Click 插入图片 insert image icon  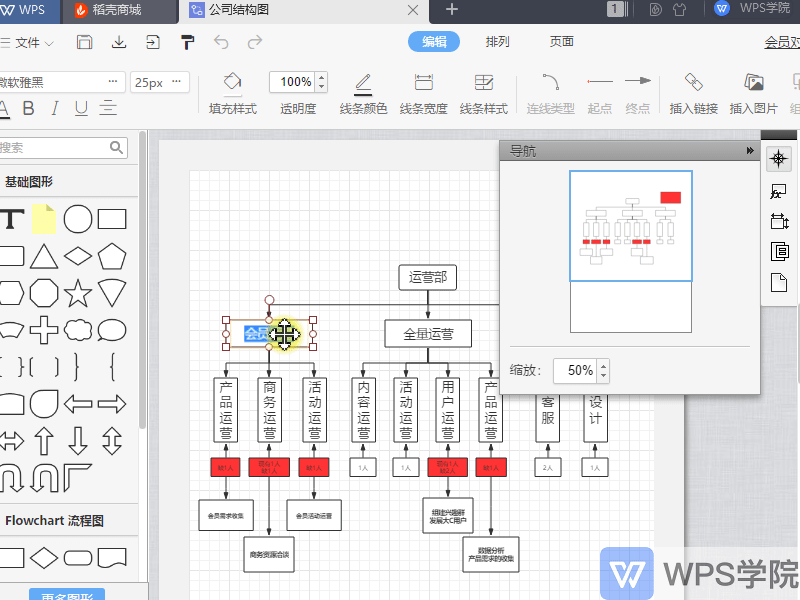coord(754,94)
